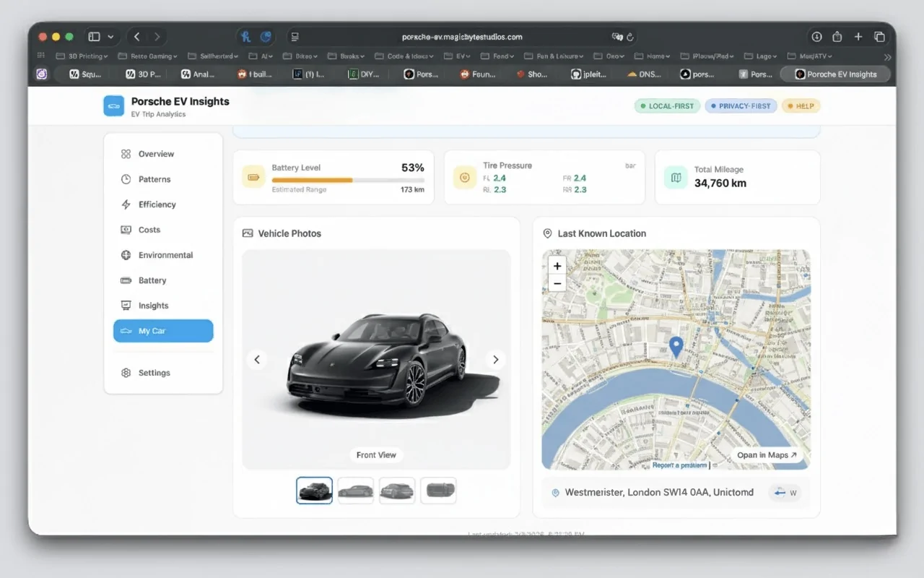This screenshot has height=578, width=924.
Task: Expand the favorites bar overflow chevrons
Action: point(887,56)
